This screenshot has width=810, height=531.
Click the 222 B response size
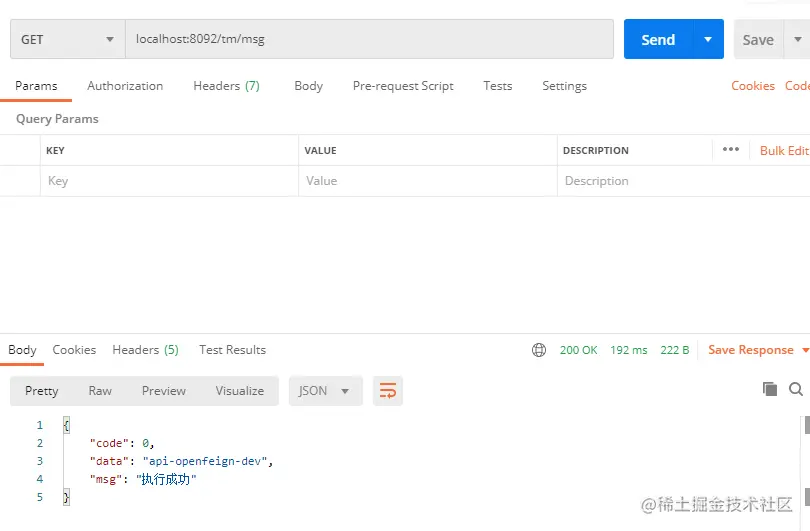click(x=675, y=350)
